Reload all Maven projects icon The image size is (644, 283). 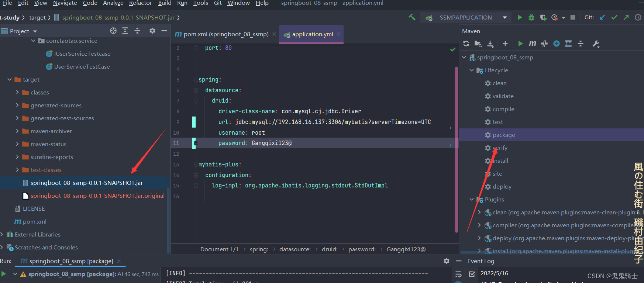click(466, 44)
